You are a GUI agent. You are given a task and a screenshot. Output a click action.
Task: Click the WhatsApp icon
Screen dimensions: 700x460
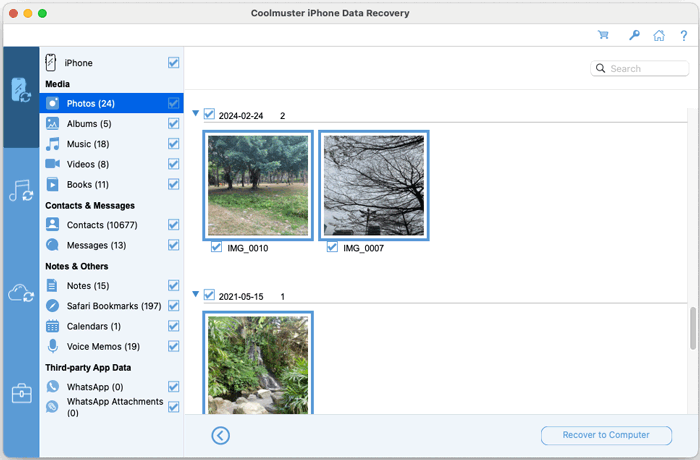tap(52, 386)
